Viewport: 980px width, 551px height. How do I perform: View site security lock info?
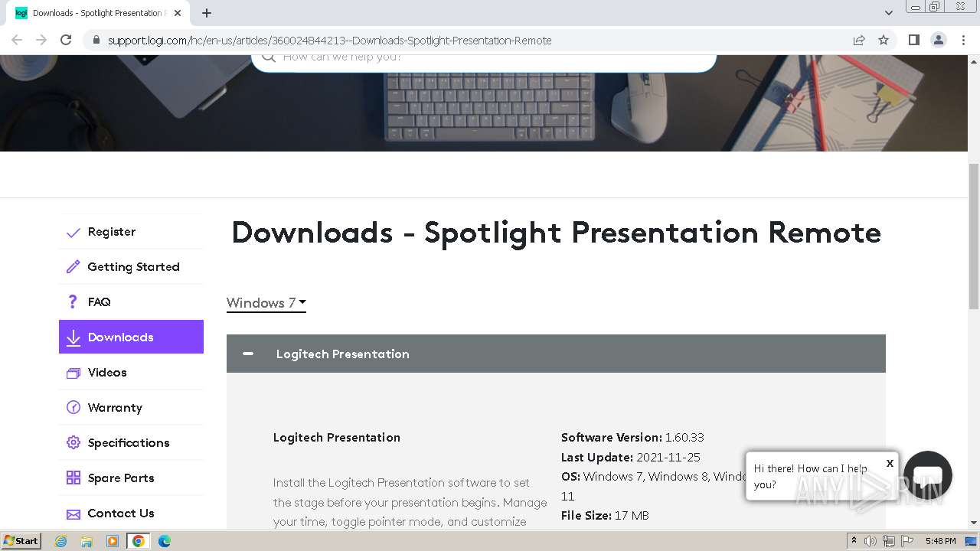(95, 40)
